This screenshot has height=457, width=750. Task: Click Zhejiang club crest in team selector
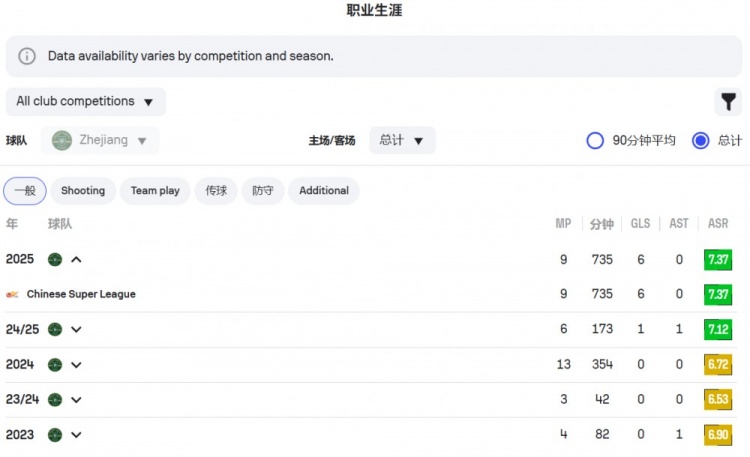[x=62, y=140]
